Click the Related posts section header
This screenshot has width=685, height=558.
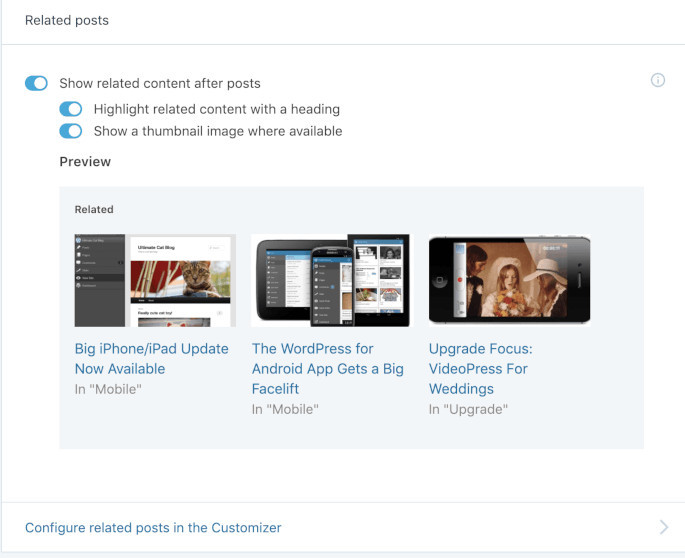tap(67, 20)
